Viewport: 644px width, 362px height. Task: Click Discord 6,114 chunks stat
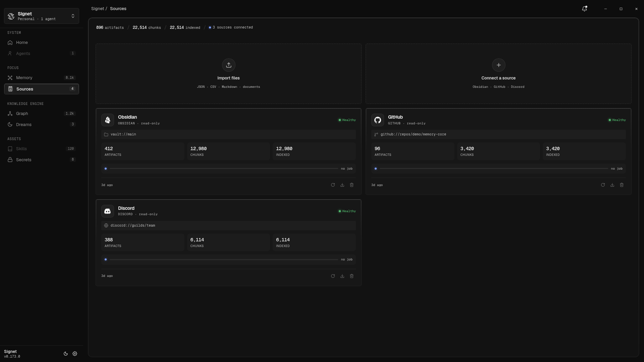[x=228, y=242]
